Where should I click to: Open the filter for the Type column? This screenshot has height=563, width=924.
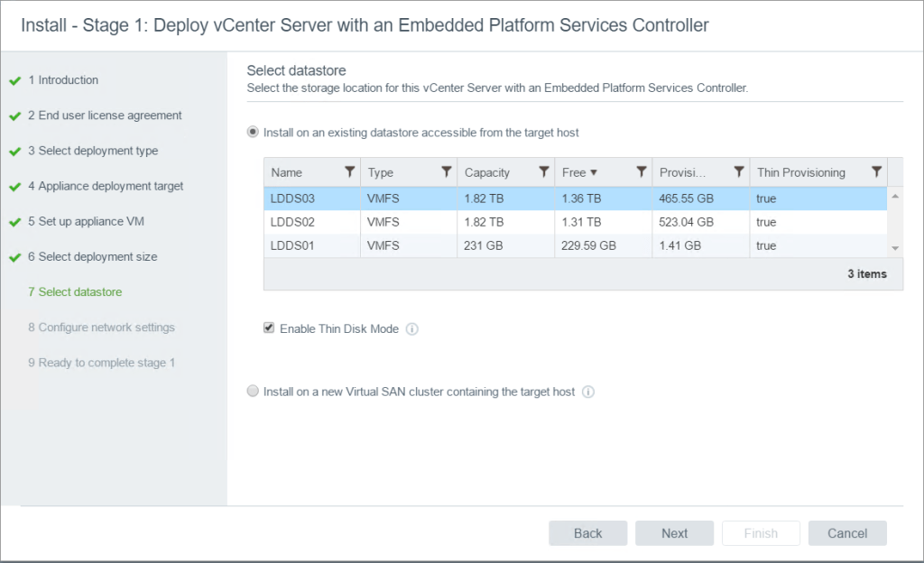[445, 171]
